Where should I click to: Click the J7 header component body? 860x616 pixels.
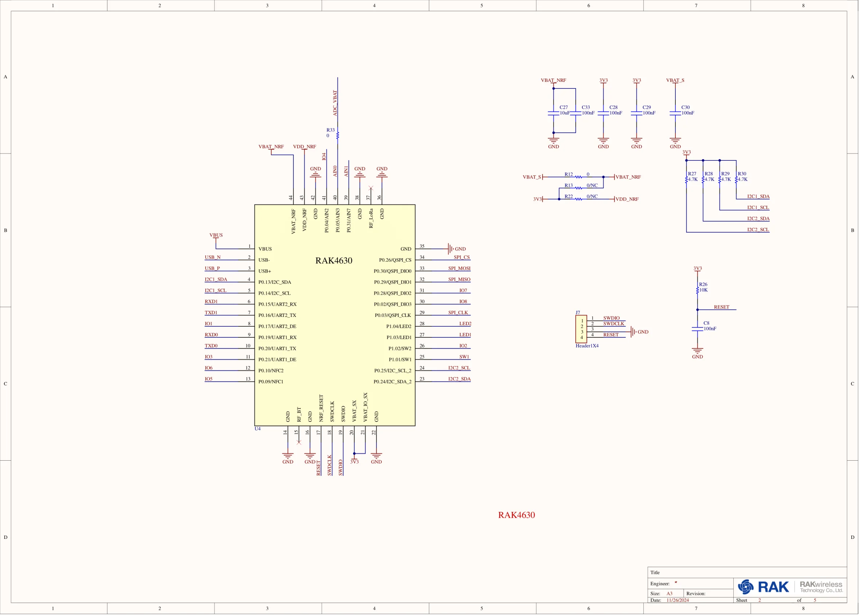tap(581, 329)
